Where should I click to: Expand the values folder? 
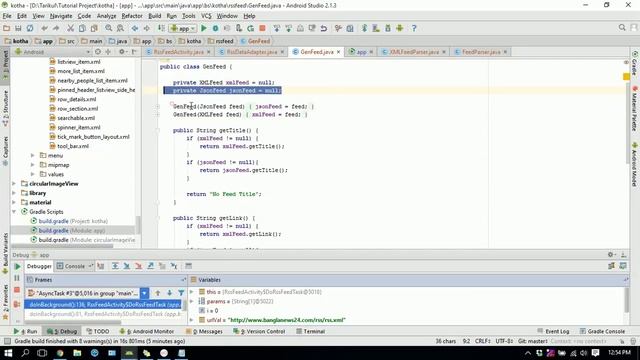33,174
